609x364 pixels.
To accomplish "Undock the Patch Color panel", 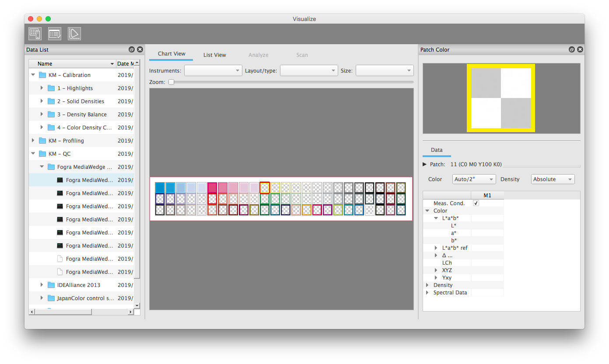I will coord(571,50).
